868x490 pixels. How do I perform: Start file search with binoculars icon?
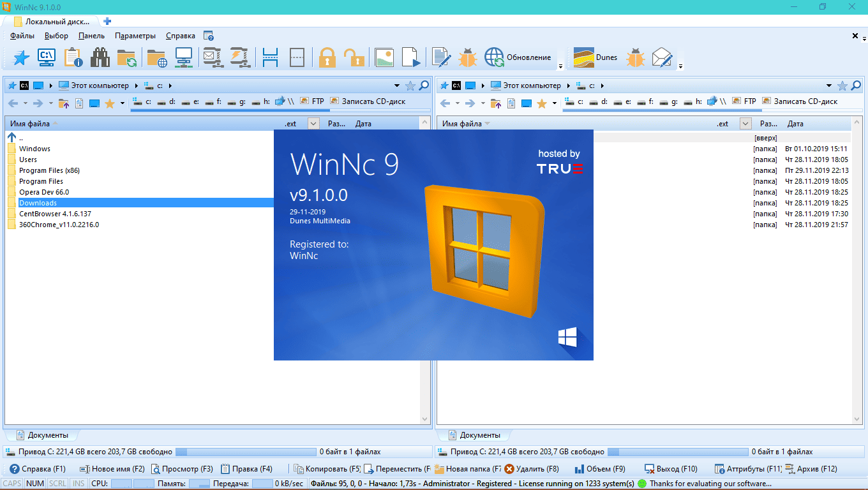coord(100,57)
